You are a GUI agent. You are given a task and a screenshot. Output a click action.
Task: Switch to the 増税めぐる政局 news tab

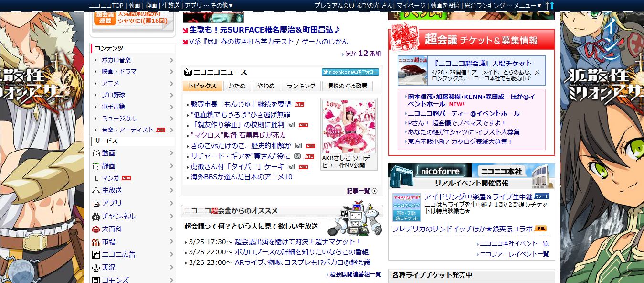(347, 86)
